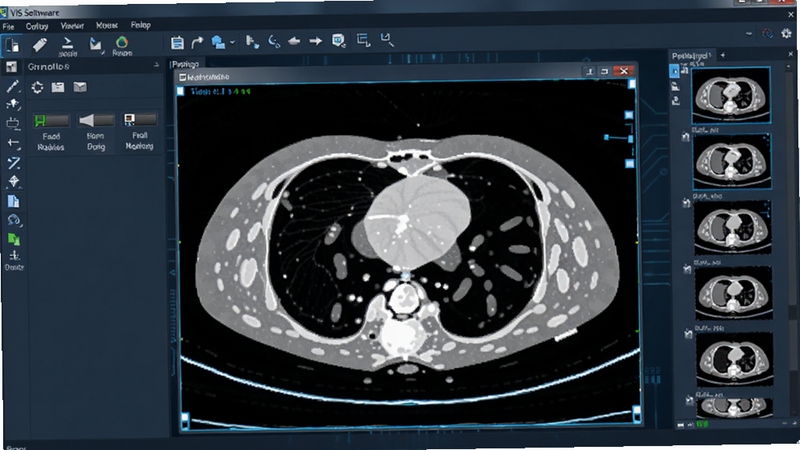This screenshot has width=800, height=450.
Task: Open the fifth CT slice thumbnail
Action: [x=735, y=359]
